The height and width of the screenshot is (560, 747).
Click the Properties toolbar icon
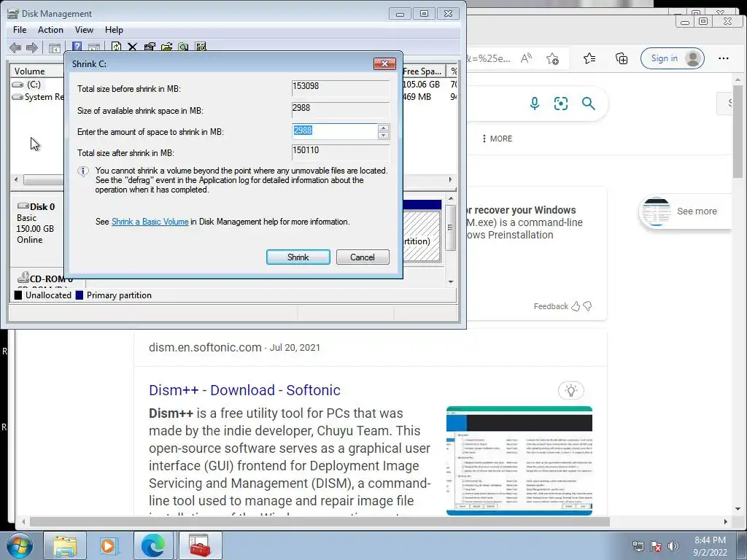[x=150, y=47]
